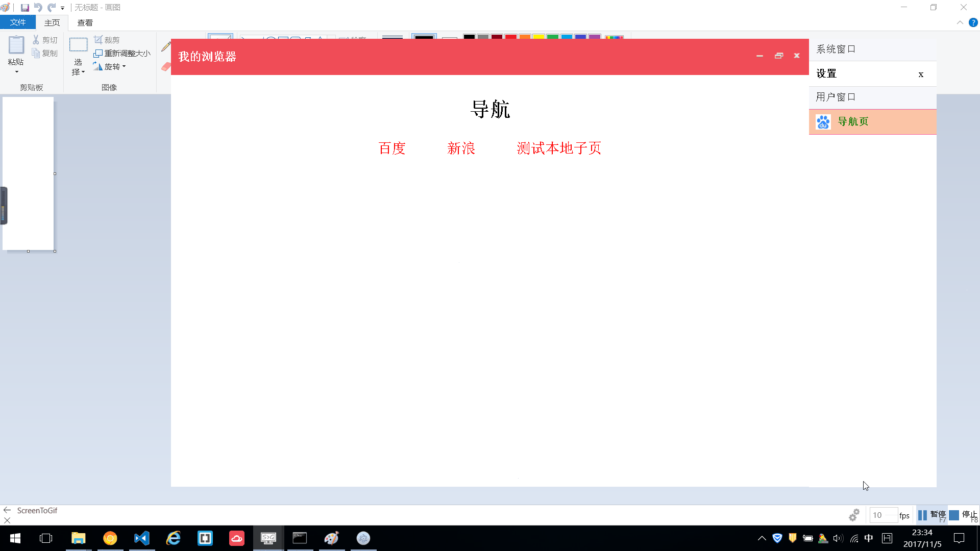Open the Windows action center icon

[959, 538]
